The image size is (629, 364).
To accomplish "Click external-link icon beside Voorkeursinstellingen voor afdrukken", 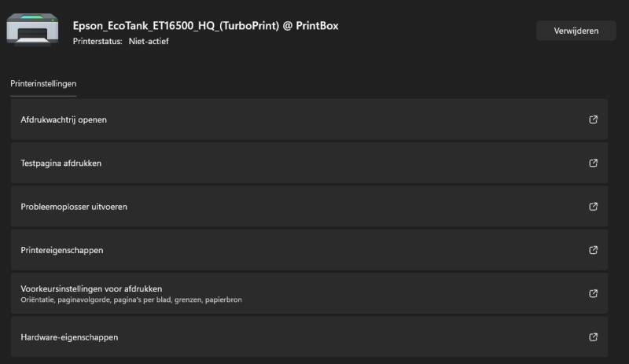I will pos(593,293).
